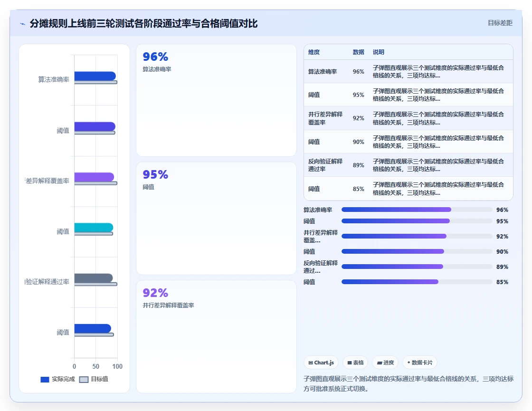Click the lightning icon beside the dashboard title
Screen dimensions: 532x411
[23, 24]
